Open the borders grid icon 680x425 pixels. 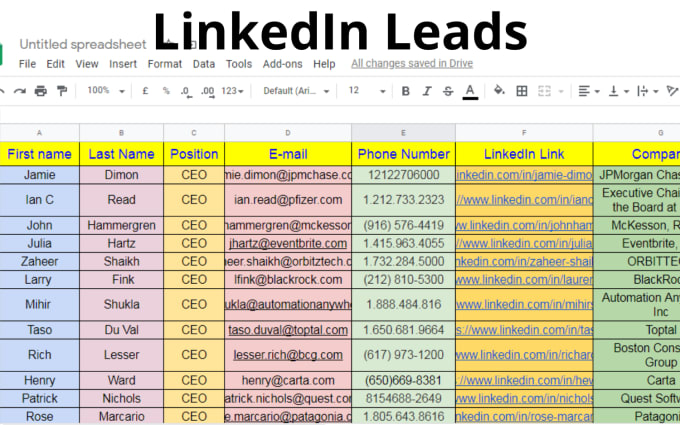pyautogui.click(x=522, y=91)
